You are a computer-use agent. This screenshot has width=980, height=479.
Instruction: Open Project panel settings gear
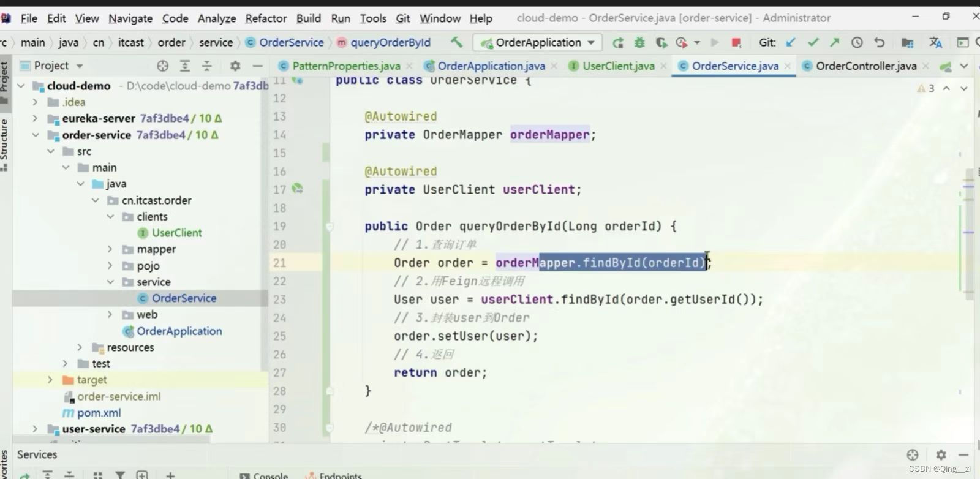click(235, 66)
